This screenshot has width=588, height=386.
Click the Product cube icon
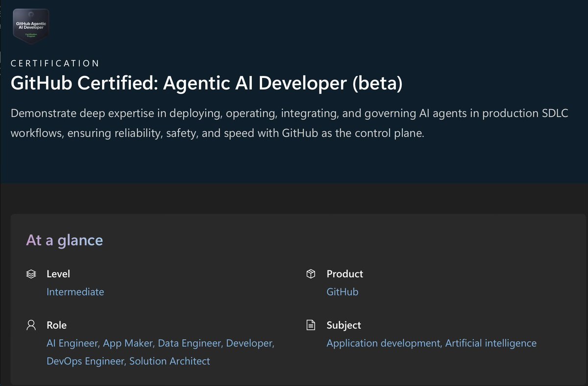(x=310, y=274)
